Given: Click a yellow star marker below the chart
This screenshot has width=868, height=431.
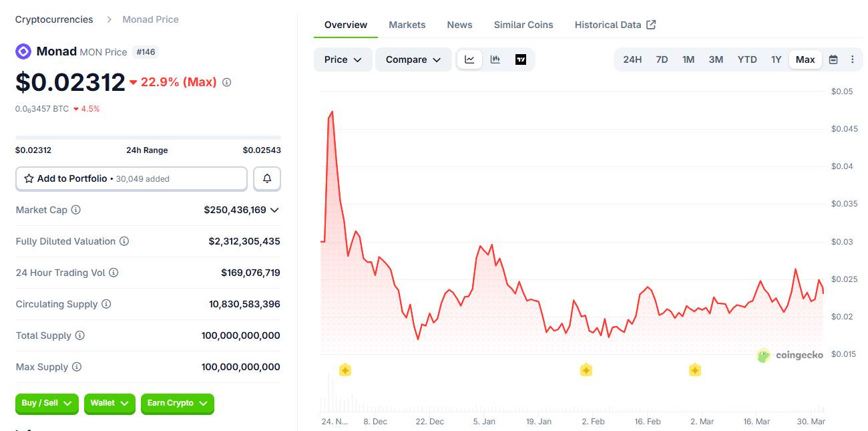Looking at the screenshot, I should pyautogui.click(x=345, y=370).
